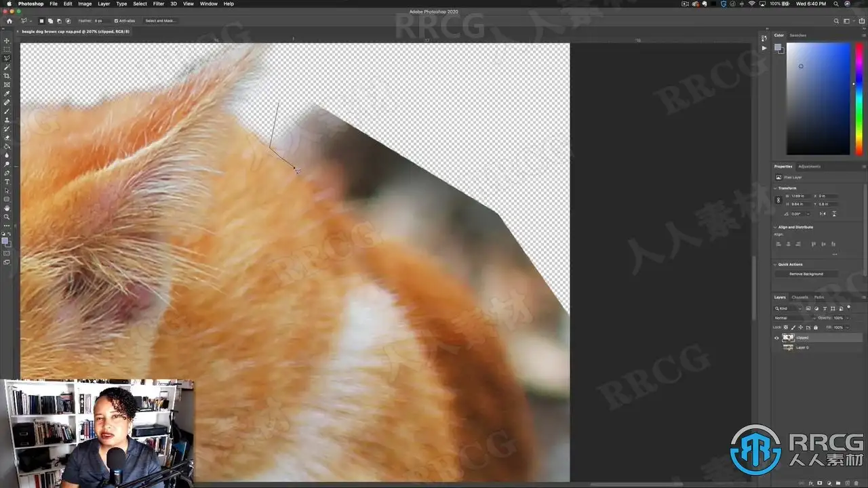Select the Frame tool
The image size is (868, 488).
point(7,85)
